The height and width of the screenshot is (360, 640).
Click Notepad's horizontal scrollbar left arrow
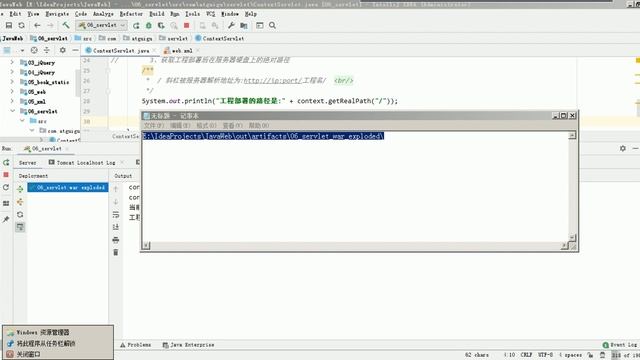pos(146,245)
